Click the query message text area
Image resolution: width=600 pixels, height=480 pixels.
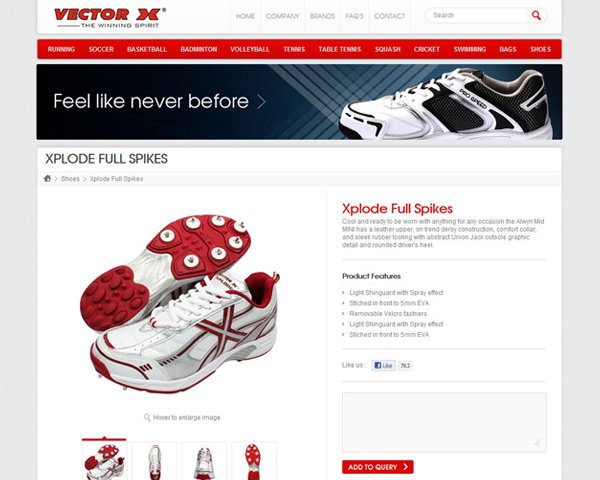tap(444, 422)
